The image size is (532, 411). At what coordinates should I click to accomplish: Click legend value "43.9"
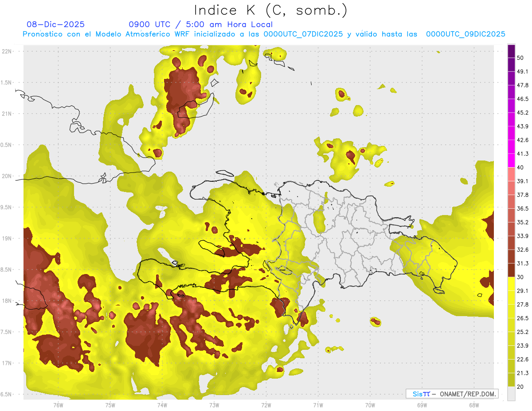click(x=523, y=126)
